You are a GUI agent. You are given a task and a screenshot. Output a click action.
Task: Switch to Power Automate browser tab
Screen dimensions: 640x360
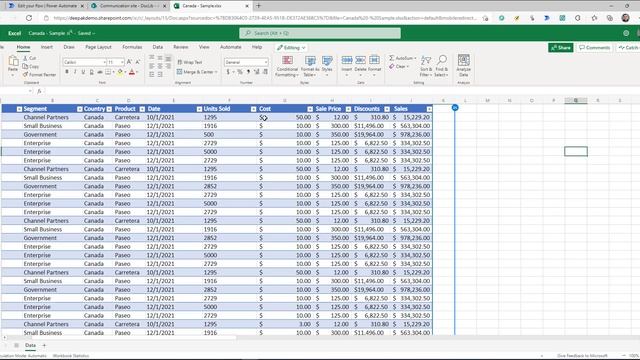(47, 6)
